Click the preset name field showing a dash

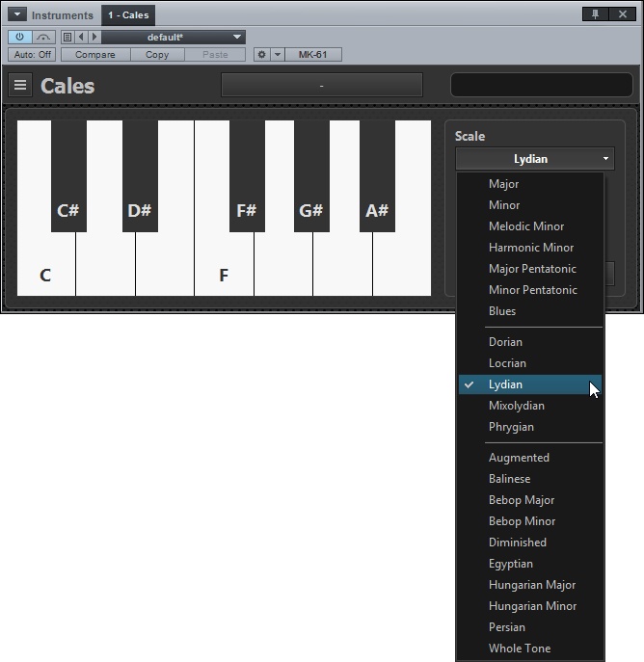tap(322, 85)
